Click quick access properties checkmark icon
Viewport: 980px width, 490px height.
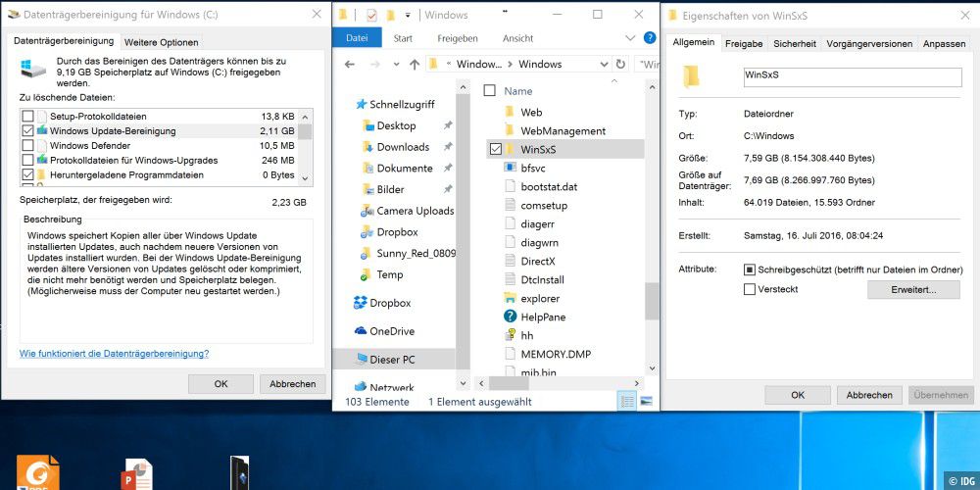[371, 15]
